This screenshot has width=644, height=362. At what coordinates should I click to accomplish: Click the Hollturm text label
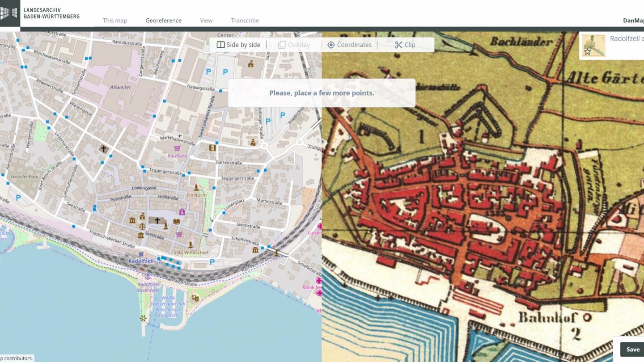[197, 195]
